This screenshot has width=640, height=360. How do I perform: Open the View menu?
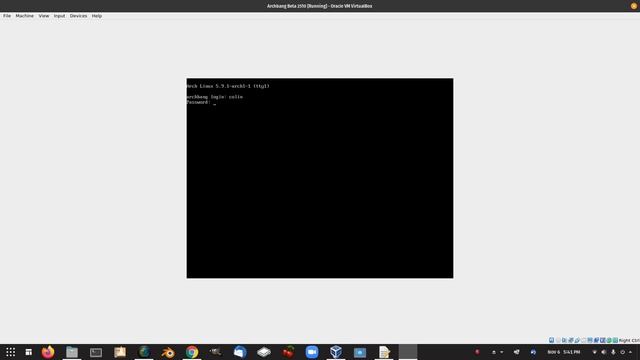(x=44, y=16)
